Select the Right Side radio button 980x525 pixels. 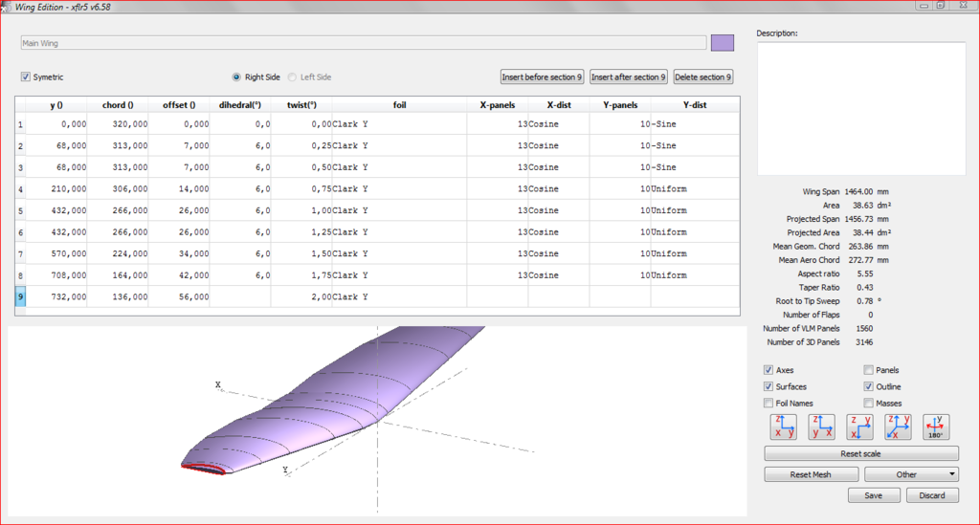point(236,77)
